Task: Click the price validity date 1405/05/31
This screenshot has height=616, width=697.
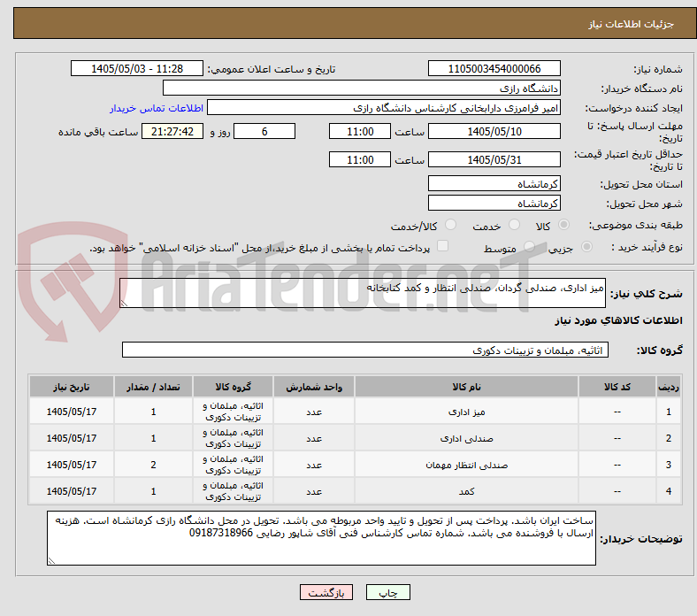Action: point(494,159)
